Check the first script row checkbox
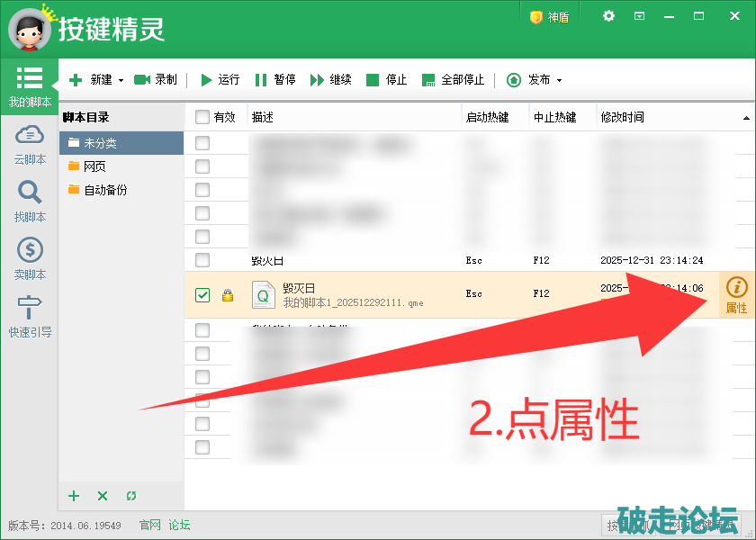Screen dimensions: 756x540 202,143
